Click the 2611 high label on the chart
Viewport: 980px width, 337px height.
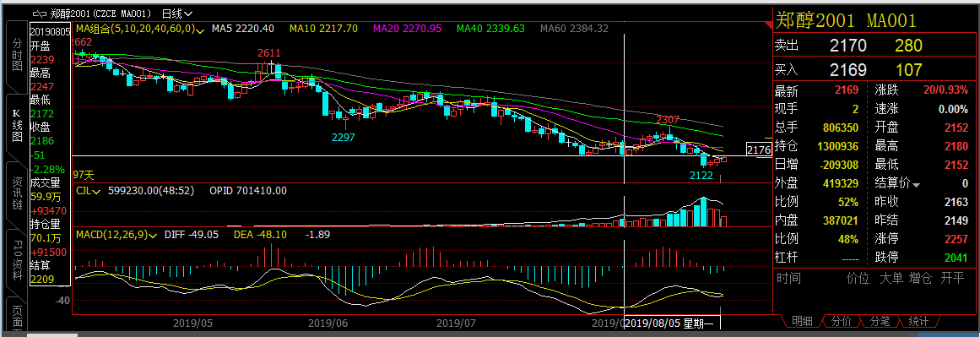point(269,53)
